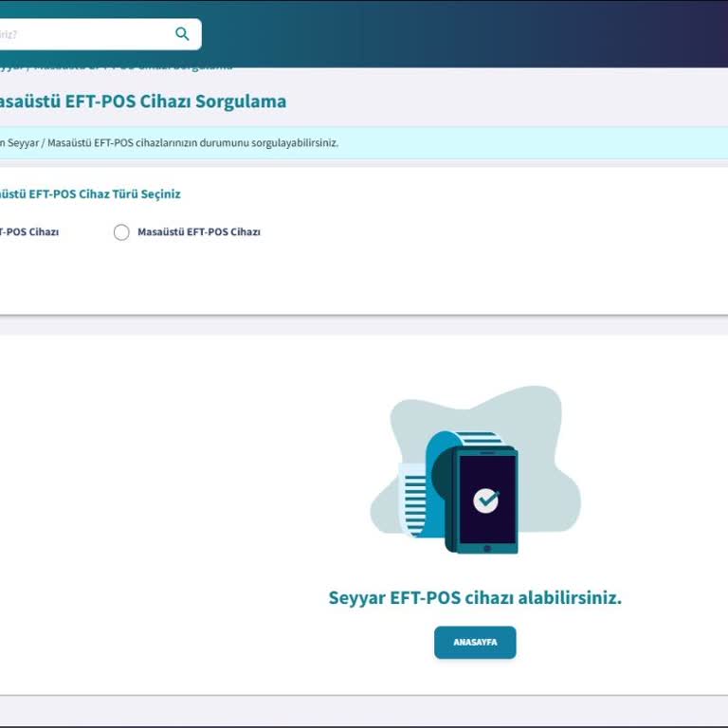This screenshot has height=728, width=728.
Task: Select Masaüstü EFT-POS Cihazı radio button
Action: pyautogui.click(x=121, y=232)
